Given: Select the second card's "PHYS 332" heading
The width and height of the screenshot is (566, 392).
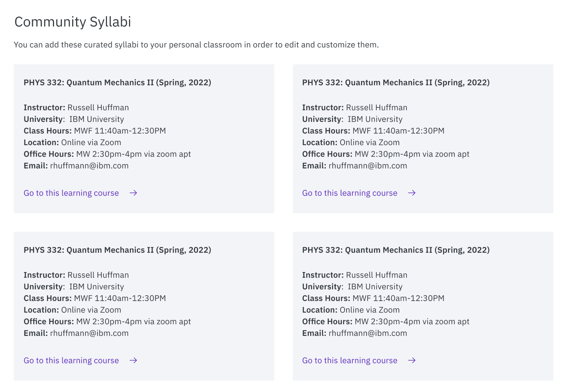Looking at the screenshot, I should pyautogui.click(x=395, y=82).
